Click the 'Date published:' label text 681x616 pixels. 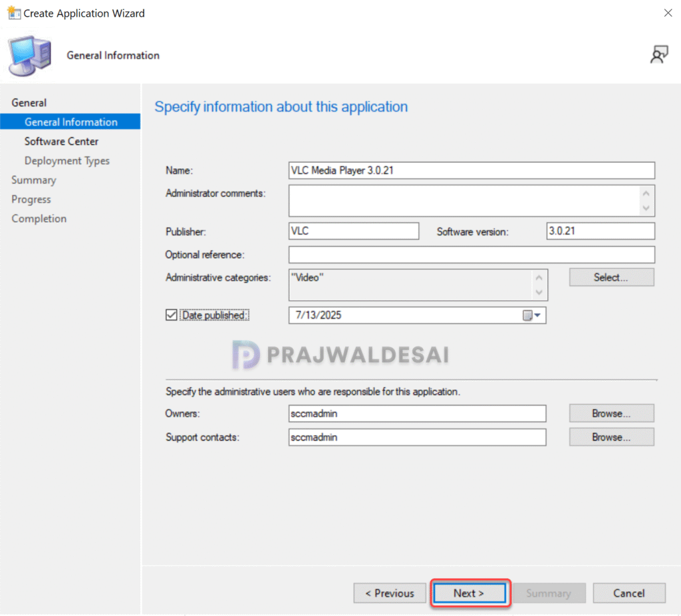click(x=215, y=315)
